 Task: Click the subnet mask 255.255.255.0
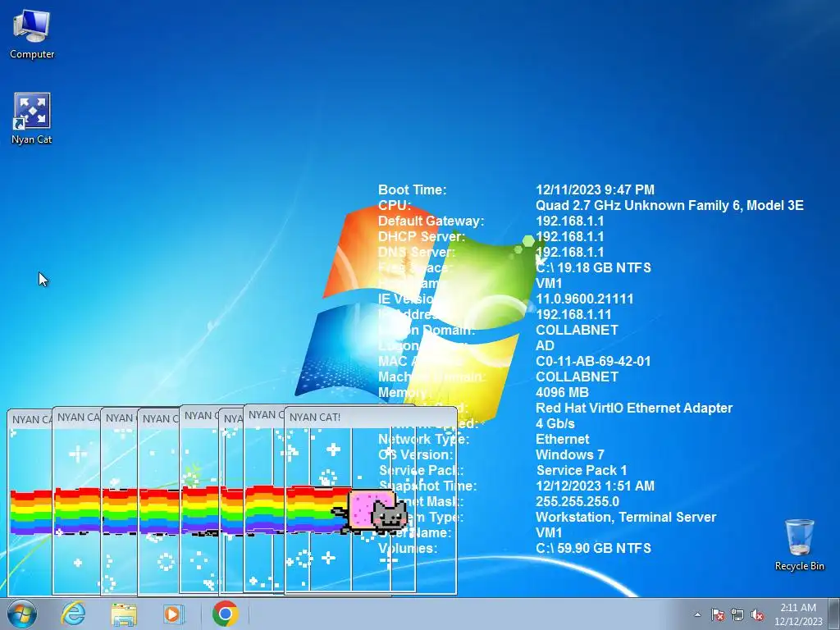click(577, 501)
